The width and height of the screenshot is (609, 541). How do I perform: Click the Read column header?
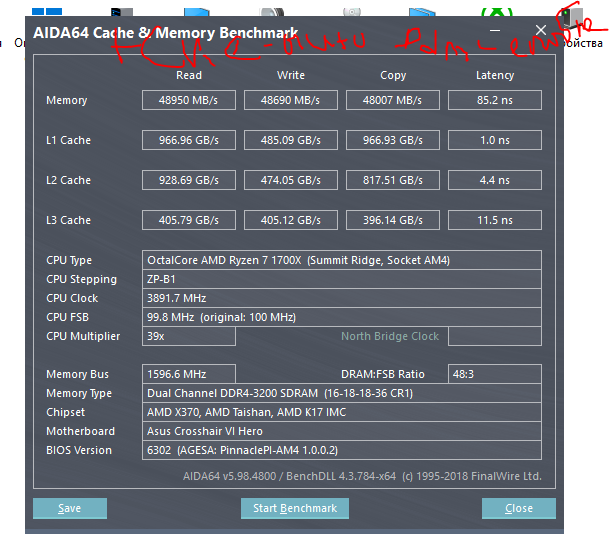[189, 75]
